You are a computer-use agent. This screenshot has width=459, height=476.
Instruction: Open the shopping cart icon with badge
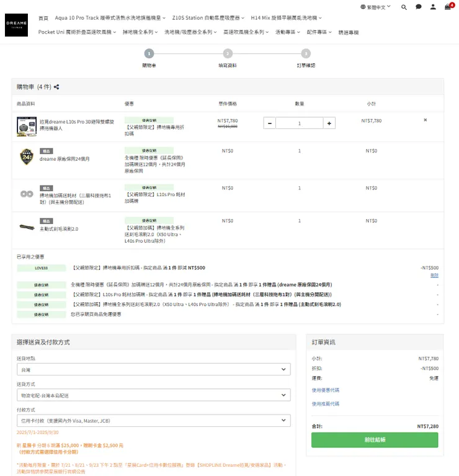pos(448,6)
